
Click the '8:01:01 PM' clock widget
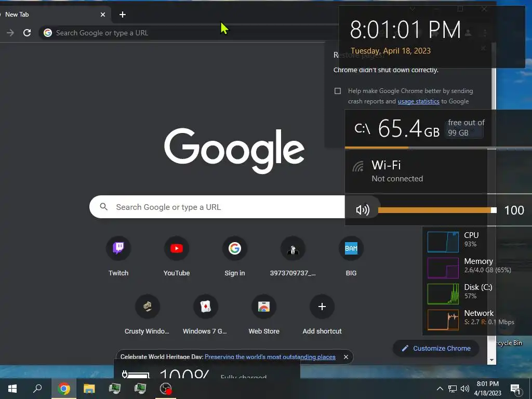(x=405, y=30)
